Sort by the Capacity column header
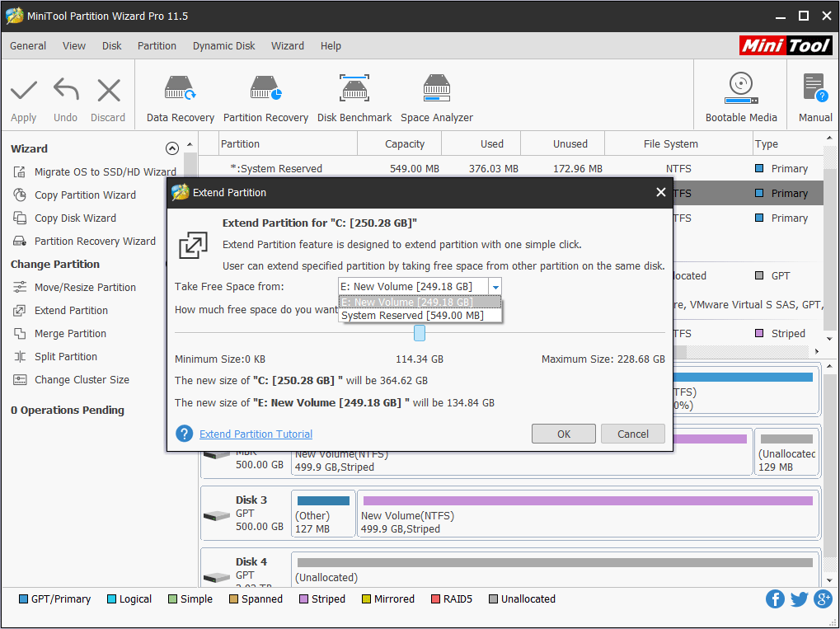This screenshot has width=840, height=629. [x=400, y=144]
